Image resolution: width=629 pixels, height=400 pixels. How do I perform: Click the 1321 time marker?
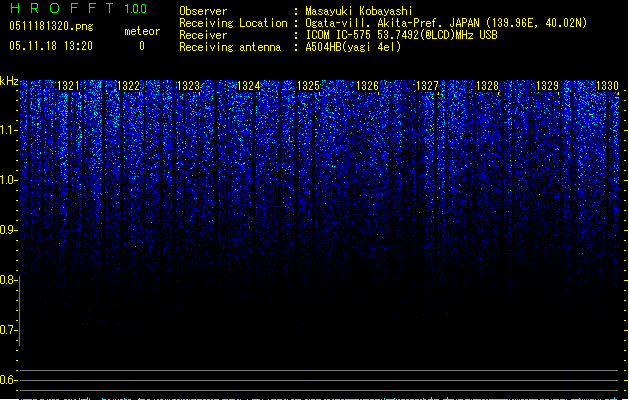(69, 86)
